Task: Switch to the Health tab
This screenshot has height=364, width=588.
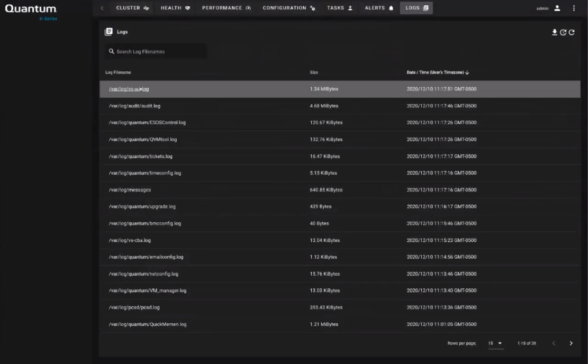Action: coord(175,8)
